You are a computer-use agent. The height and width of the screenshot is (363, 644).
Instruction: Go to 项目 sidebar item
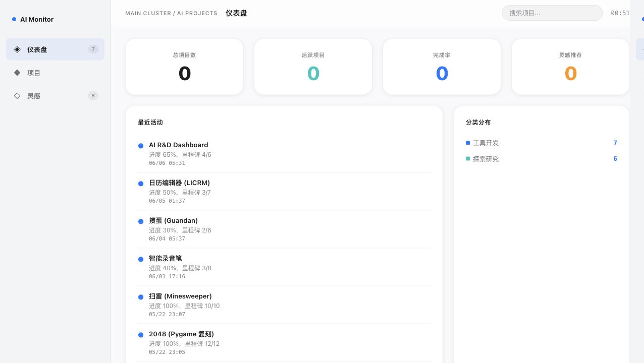point(56,73)
